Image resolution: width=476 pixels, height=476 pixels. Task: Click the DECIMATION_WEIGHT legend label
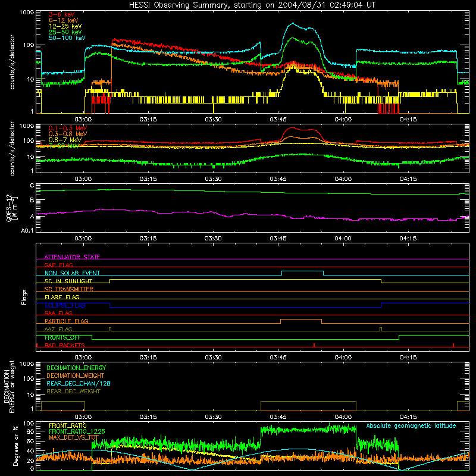click(76, 376)
